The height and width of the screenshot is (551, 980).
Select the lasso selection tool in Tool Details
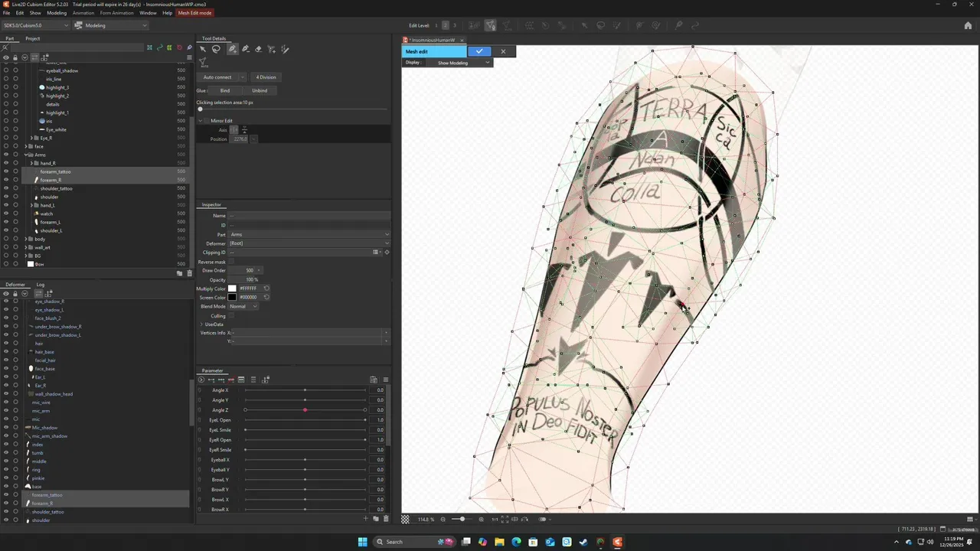(216, 49)
